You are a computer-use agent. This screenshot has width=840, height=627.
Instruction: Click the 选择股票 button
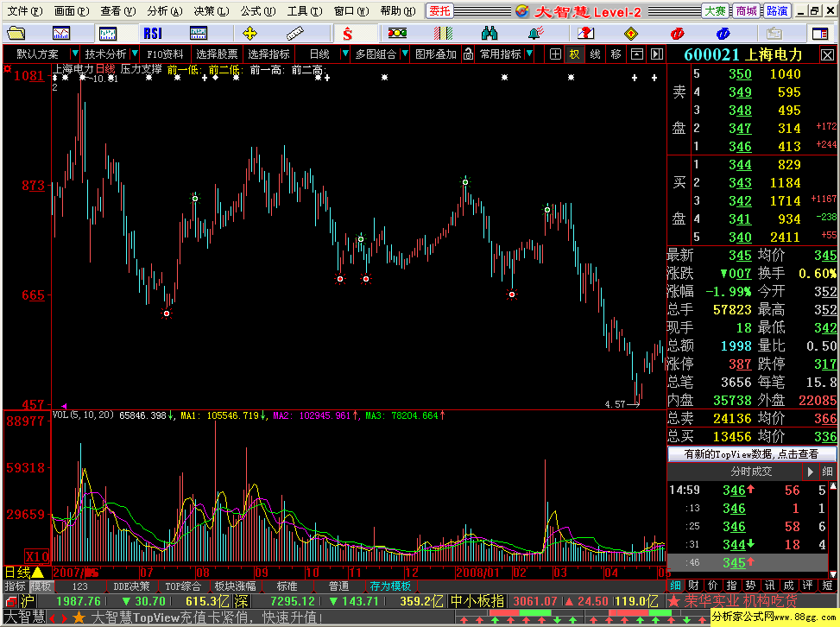[217, 54]
